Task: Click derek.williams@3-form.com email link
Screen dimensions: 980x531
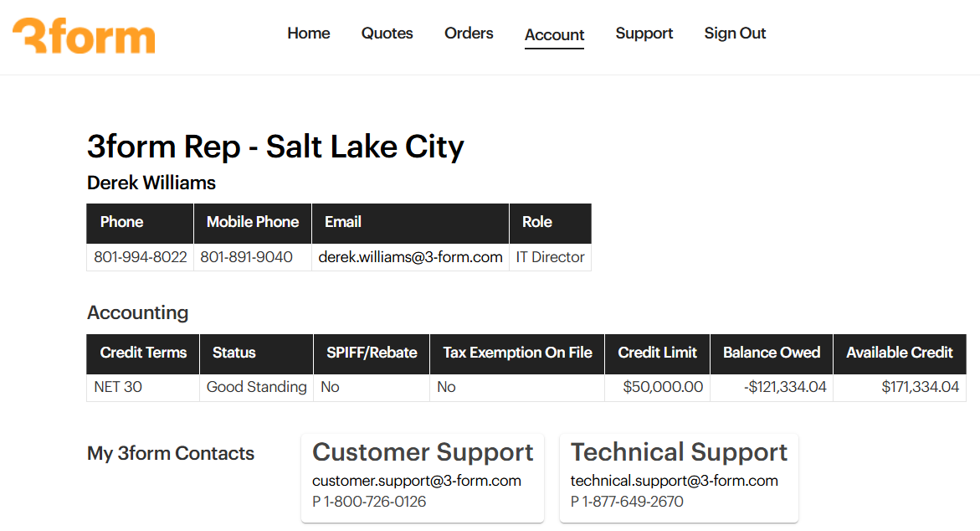Action: [410, 257]
